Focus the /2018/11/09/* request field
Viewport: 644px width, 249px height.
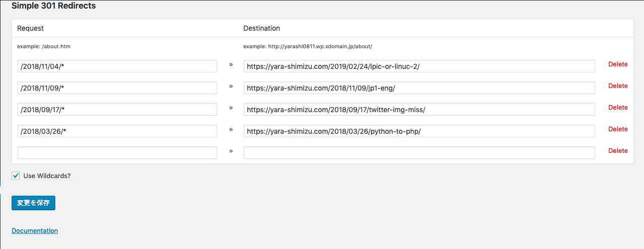pyautogui.click(x=117, y=88)
